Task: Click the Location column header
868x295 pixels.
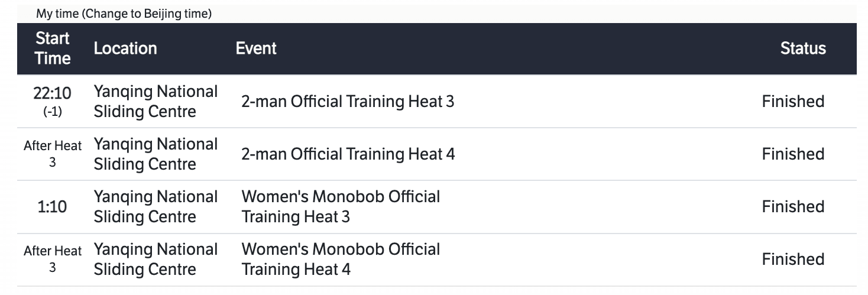Action: (x=125, y=48)
